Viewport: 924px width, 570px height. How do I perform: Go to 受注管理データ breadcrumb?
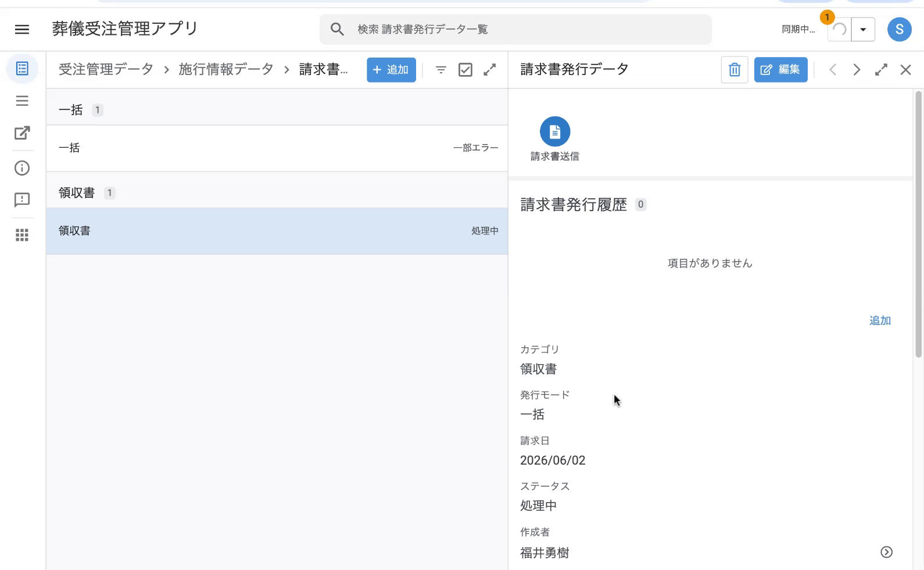coord(106,69)
